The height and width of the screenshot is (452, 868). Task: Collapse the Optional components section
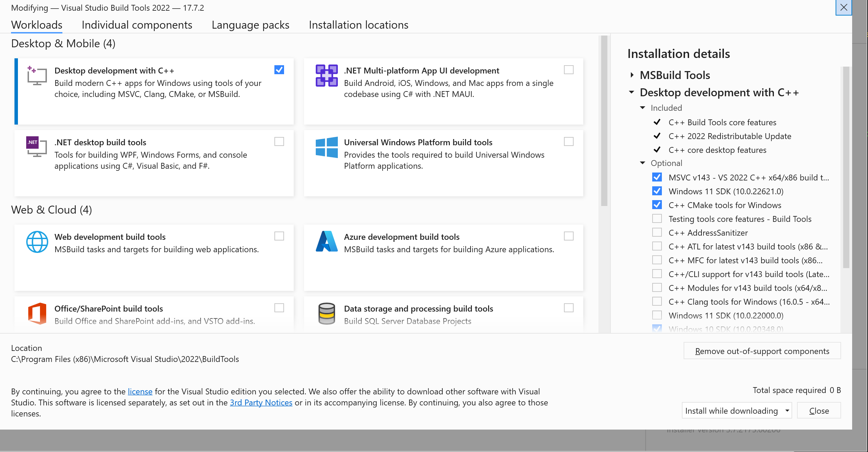coord(643,163)
